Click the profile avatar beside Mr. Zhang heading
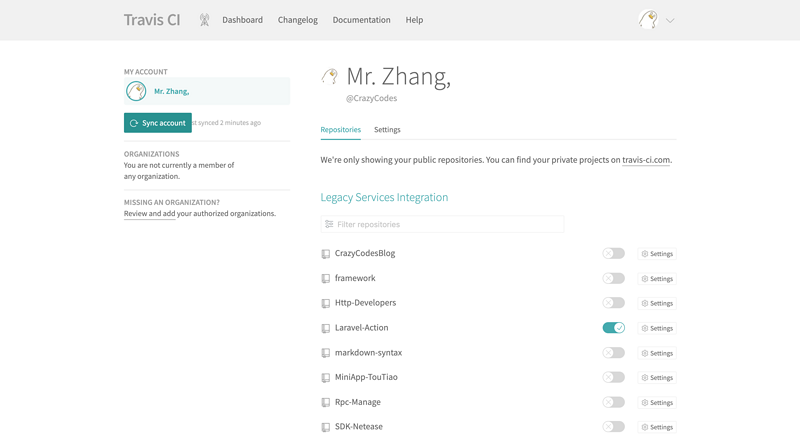 [x=330, y=76]
